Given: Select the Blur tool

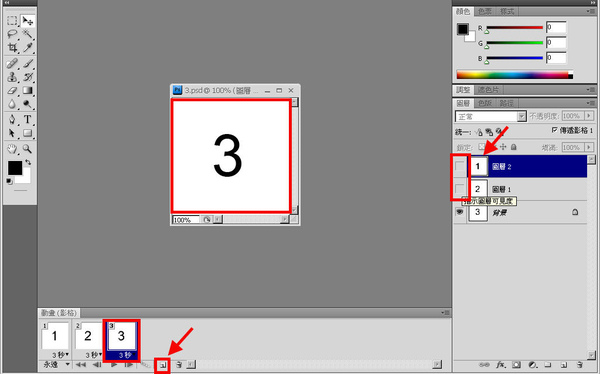Looking at the screenshot, I should coord(12,104).
